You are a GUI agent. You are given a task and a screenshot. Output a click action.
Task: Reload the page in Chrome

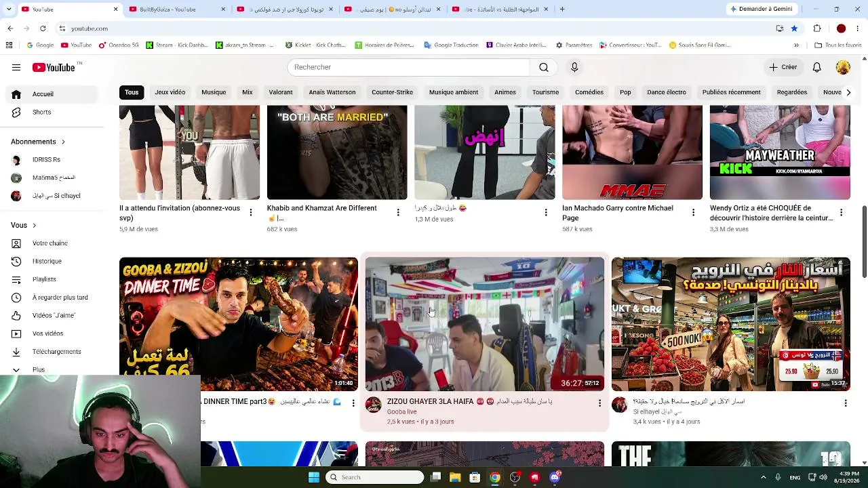pos(43,28)
